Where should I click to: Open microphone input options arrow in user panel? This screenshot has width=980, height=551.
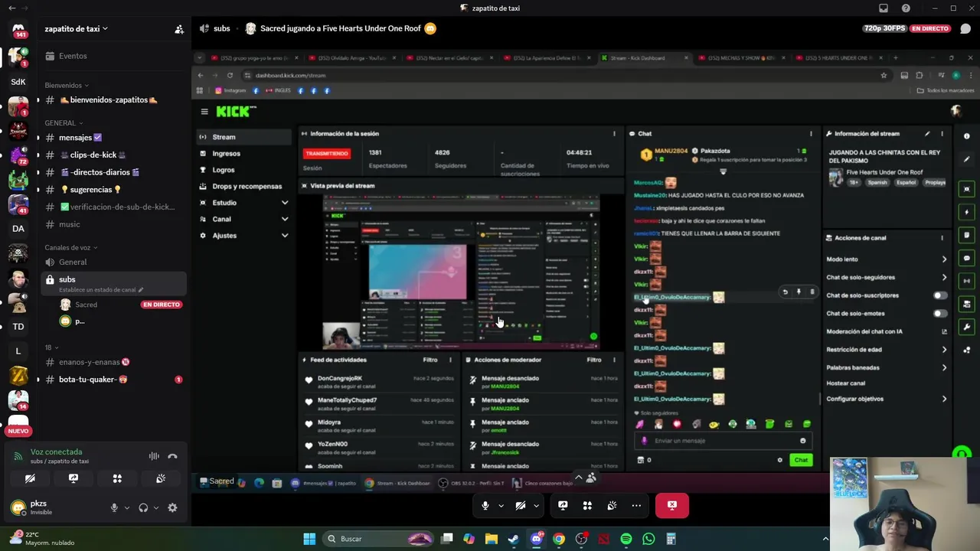coord(127,507)
